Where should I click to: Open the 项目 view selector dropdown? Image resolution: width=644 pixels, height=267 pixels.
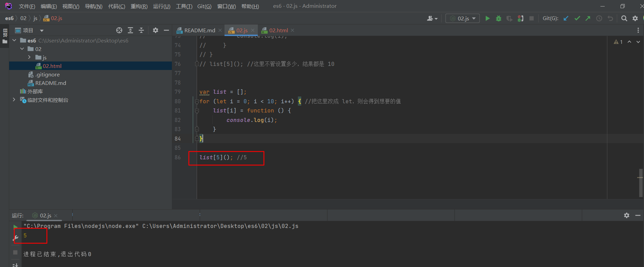(x=29, y=30)
